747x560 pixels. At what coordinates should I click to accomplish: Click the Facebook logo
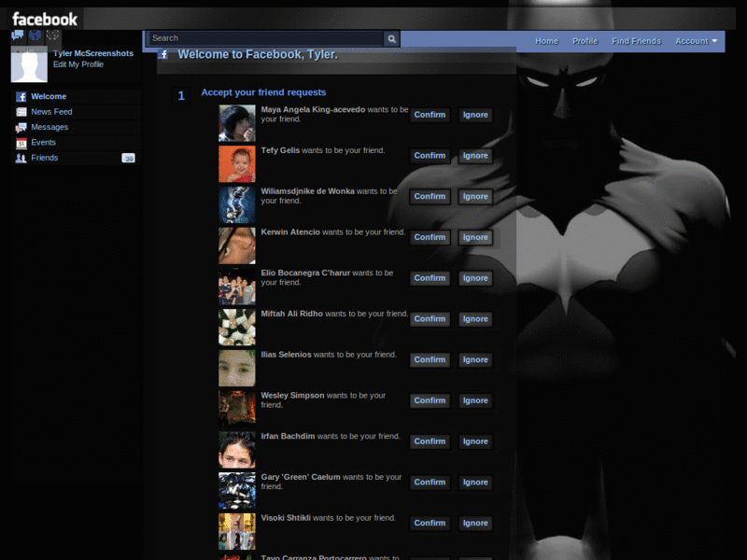tap(44, 18)
